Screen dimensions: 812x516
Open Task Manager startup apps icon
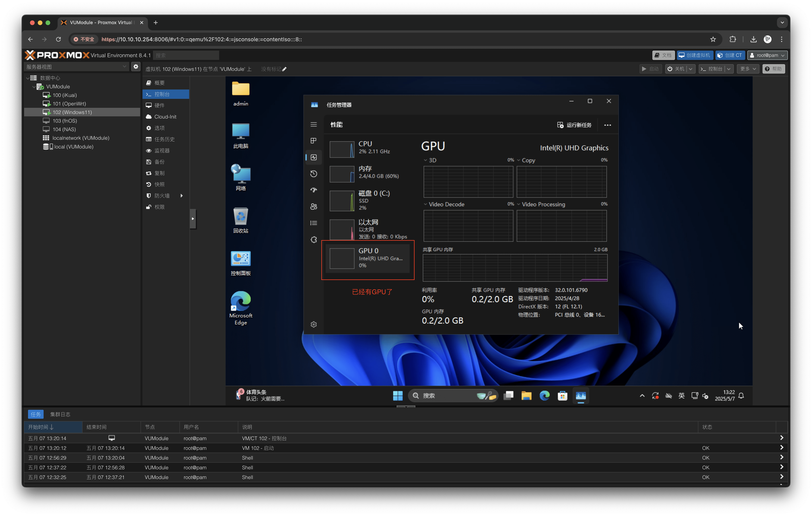pyautogui.click(x=314, y=190)
